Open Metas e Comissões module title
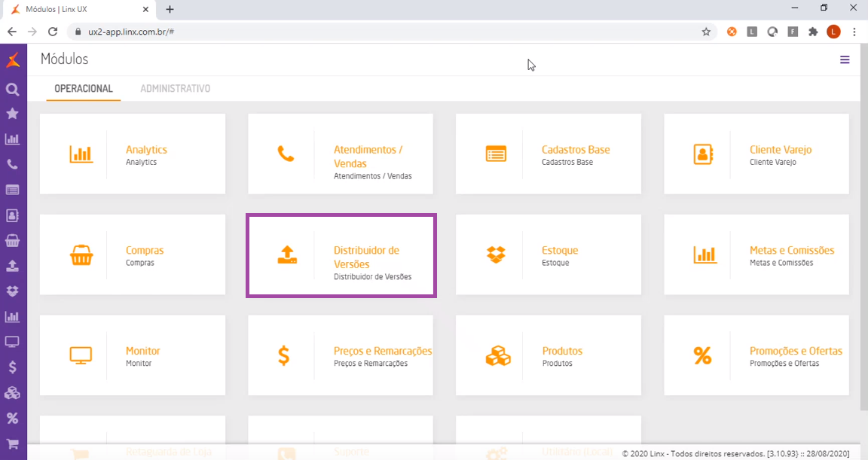The width and height of the screenshot is (868, 460). [792, 251]
